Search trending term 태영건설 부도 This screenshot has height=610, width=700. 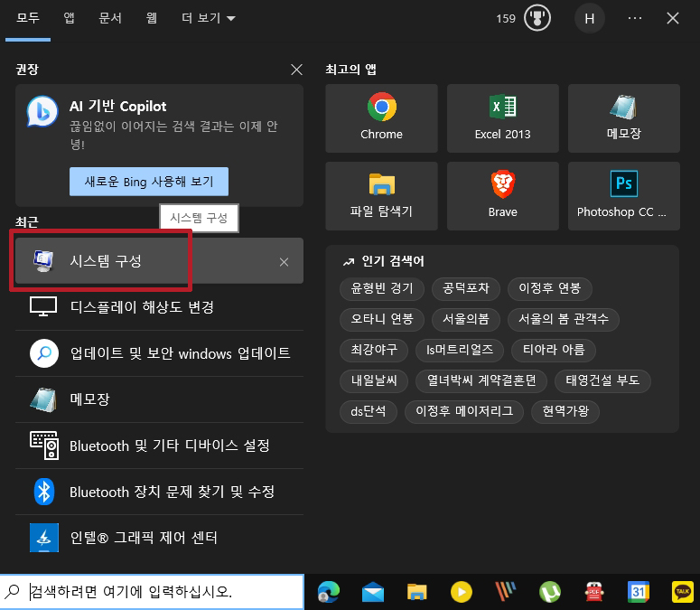pyautogui.click(x=602, y=381)
